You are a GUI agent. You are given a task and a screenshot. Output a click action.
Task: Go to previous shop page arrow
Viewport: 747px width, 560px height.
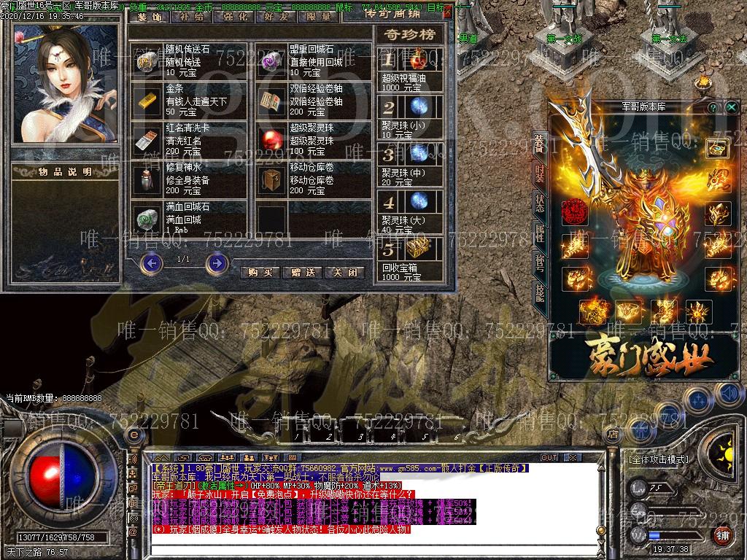click(x=151, y=262)
